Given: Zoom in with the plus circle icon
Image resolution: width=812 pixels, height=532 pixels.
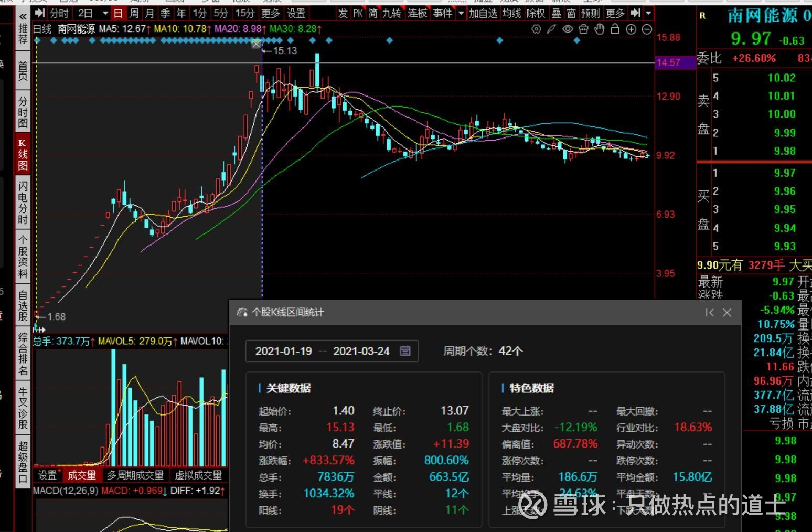Looking at the screenshot, I should pos(631,29).
